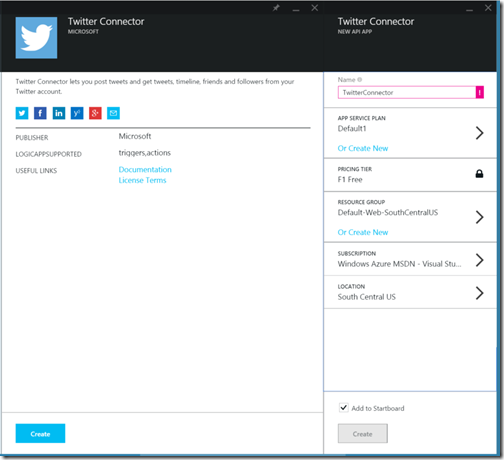Viewport: 504px width, 460px height.
Task: Click Or Create New under App Service Plan
Action: point(363,148)
